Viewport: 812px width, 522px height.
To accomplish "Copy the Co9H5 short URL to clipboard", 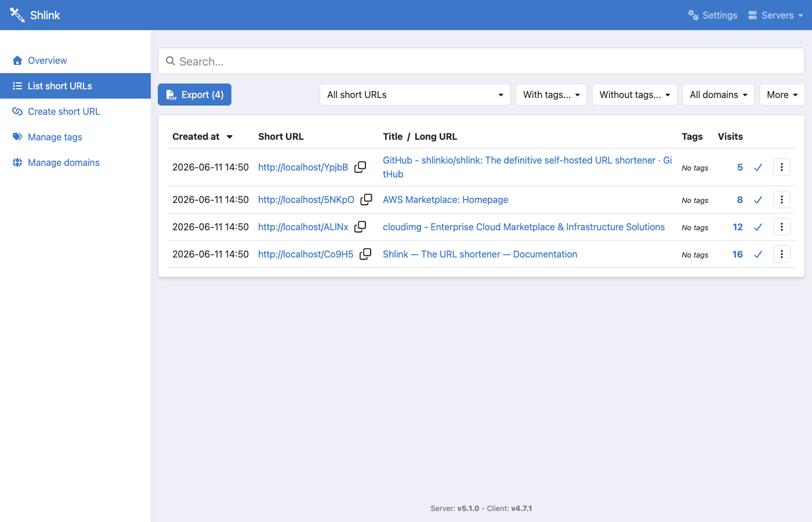I will coord(365,254).
